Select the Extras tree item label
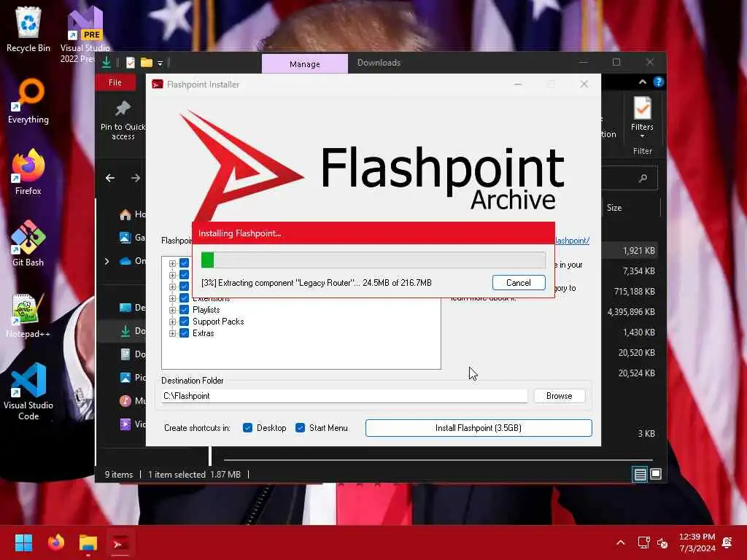 point(204,332)
